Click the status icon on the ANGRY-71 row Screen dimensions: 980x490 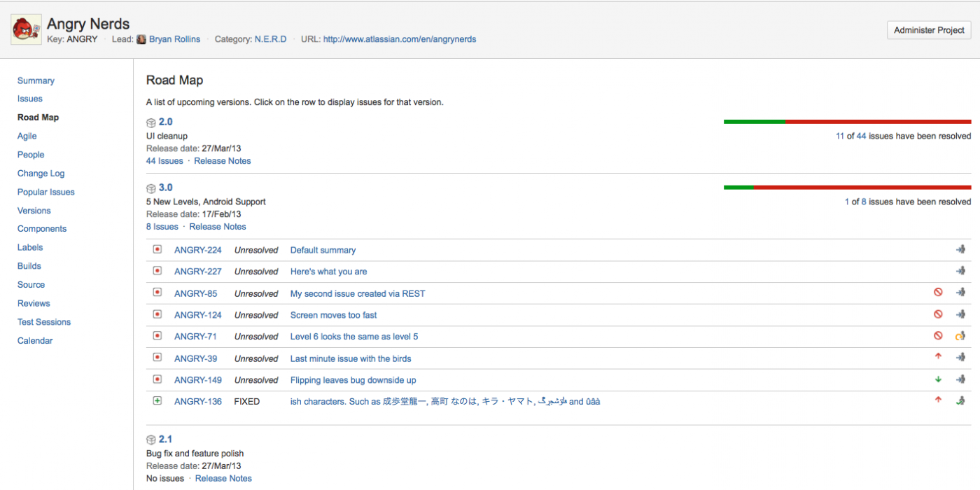pos(960,336)
